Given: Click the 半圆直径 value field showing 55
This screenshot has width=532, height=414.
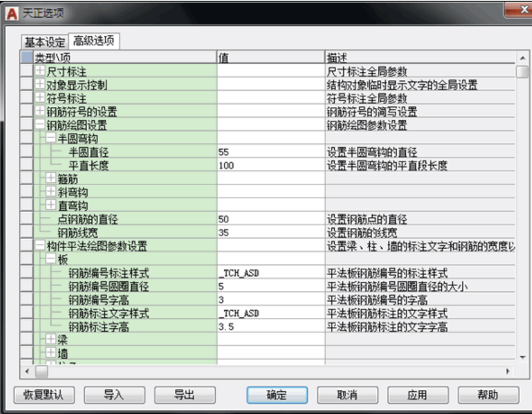Looking at the screenshot, I should 271,152.
